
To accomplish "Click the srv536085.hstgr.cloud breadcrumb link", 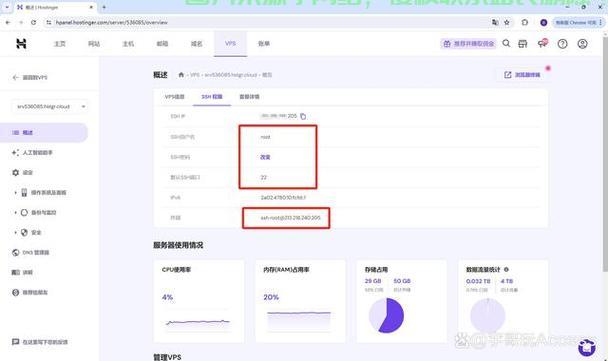I will click(231, 75).
